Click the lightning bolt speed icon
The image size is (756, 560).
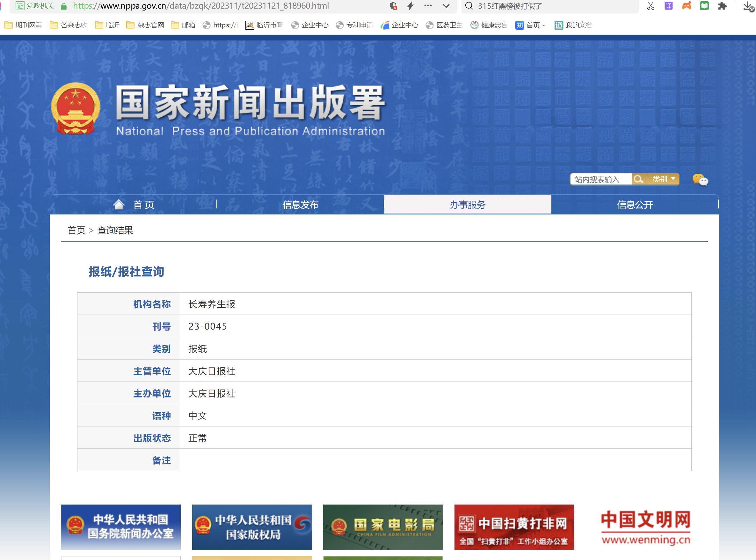(x=411, y=6)
